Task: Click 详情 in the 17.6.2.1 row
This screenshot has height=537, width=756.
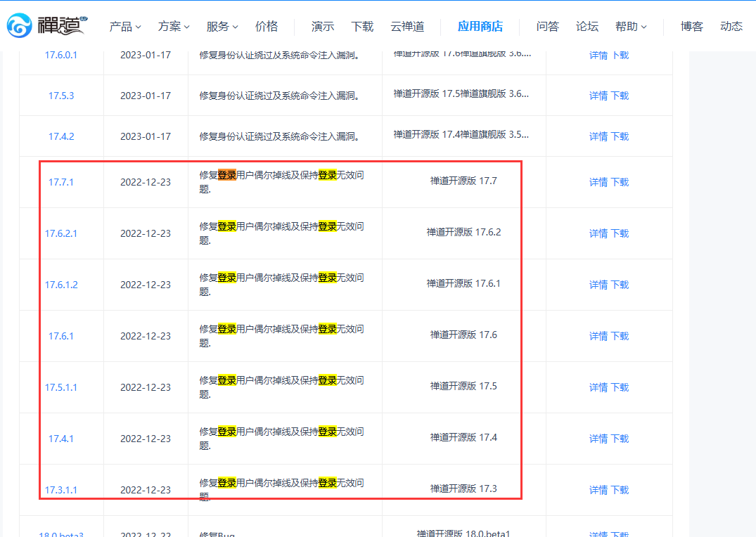Action: (x=598, y=233)
